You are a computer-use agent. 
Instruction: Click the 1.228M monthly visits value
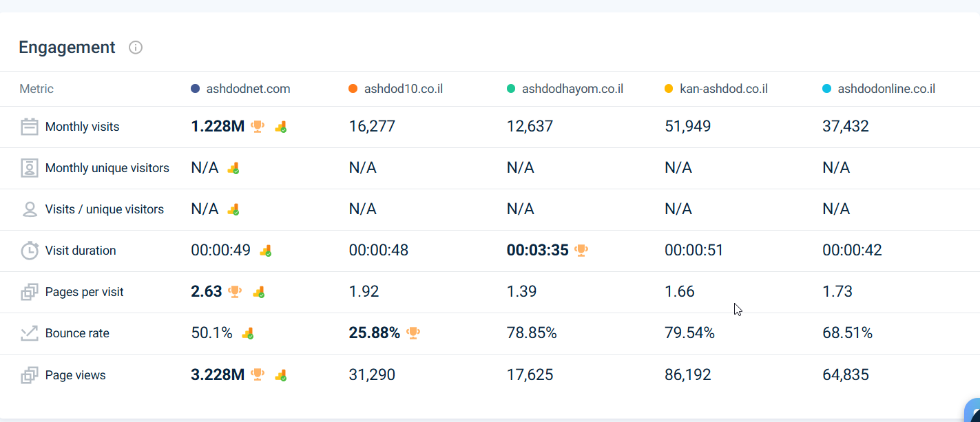[x=218, y=127]
